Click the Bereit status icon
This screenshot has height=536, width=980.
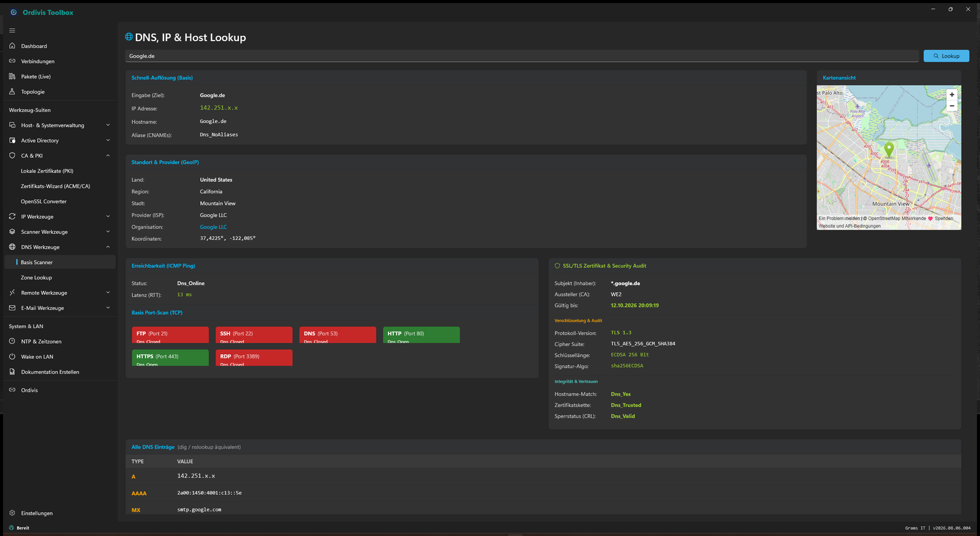[x=12, y=527]
